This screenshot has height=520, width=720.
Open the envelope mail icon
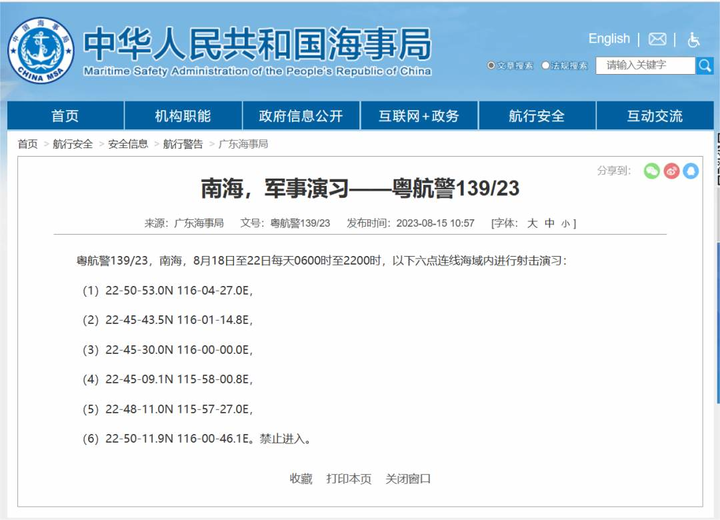tap(657, 40)
